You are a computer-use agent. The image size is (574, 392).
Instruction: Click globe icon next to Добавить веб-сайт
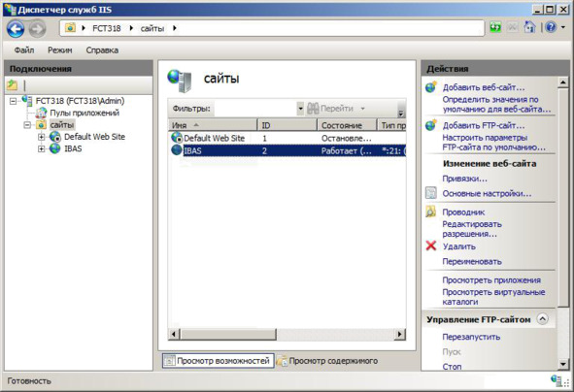pos(431,87)
